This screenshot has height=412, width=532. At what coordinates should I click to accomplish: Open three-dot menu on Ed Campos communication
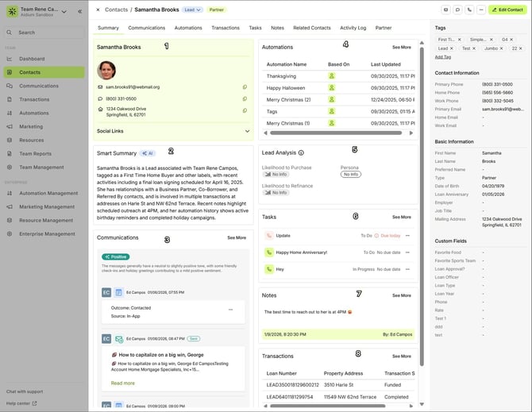tap(231, 310)
